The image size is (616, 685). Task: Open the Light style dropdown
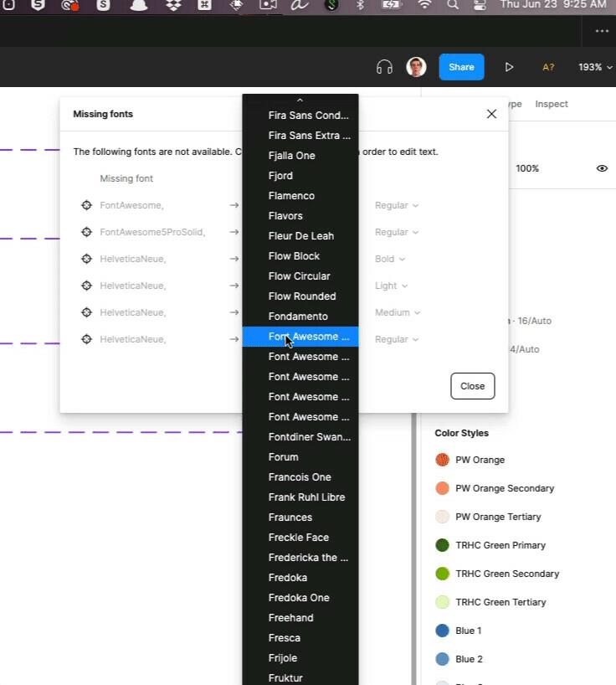click(x=391, y=286)
